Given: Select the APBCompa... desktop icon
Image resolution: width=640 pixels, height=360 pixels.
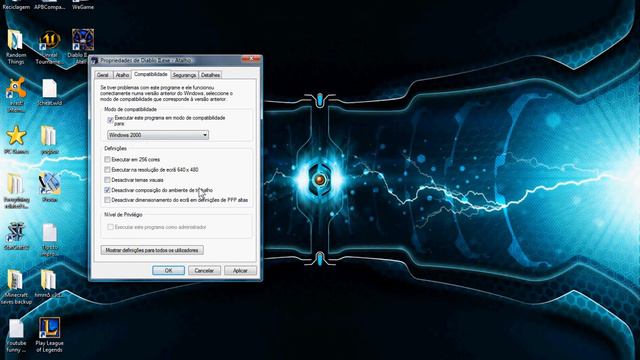Looking at the screenshot, I should point(49,6).
